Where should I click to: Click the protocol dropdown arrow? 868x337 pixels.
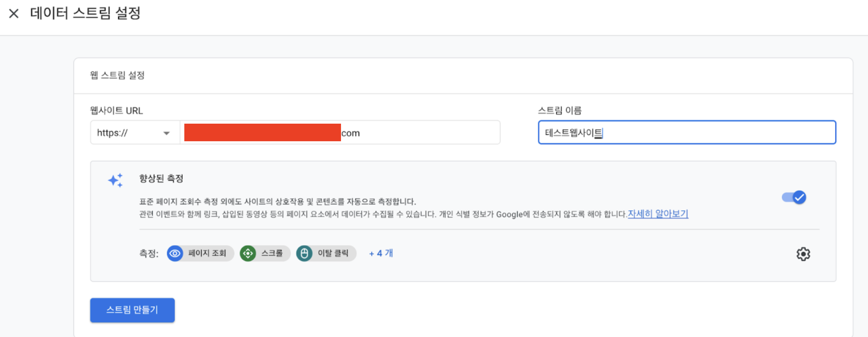166,133
